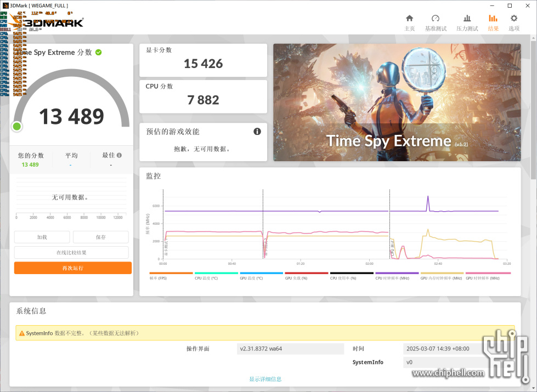The width and height of the screenshot is (537, 392).
Task: Click the info icon in 预估的游戏效能 card
Action: pos(257,132)
